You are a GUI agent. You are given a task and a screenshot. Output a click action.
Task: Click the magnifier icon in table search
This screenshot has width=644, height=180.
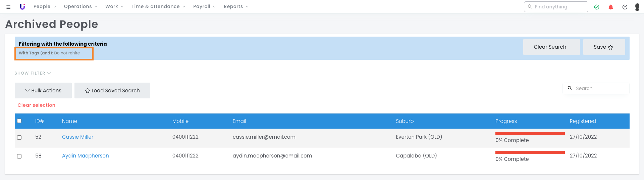[x=570, y=88]
